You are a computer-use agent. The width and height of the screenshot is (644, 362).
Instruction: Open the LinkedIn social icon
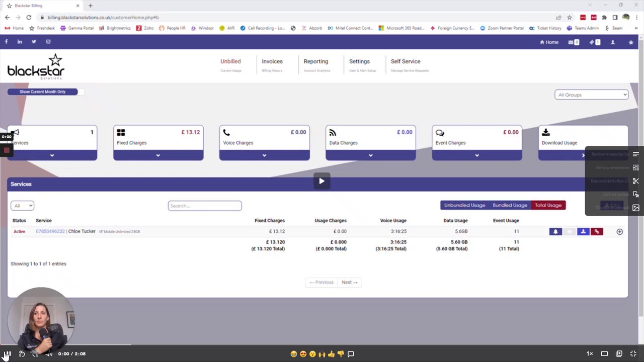[20, 42]
